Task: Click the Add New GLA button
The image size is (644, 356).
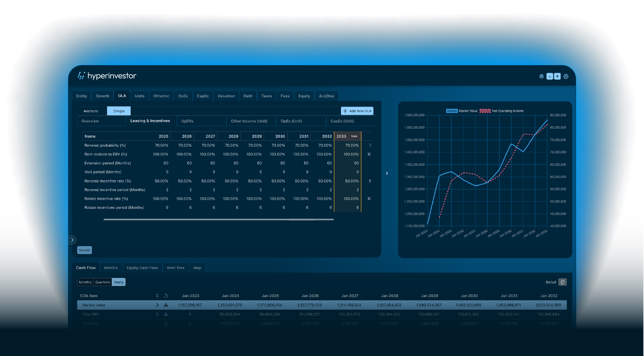Action: 357,111
